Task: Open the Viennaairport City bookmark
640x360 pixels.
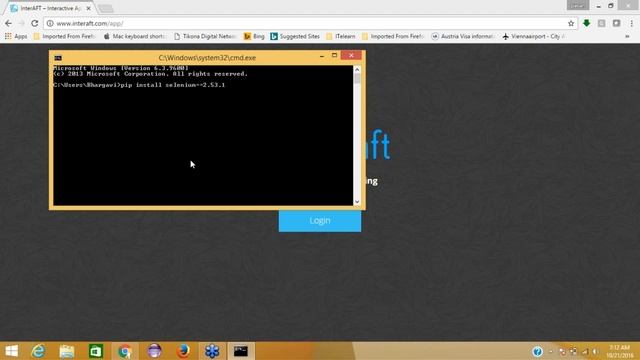Action: pyautogui.click(x=534, y=36)
